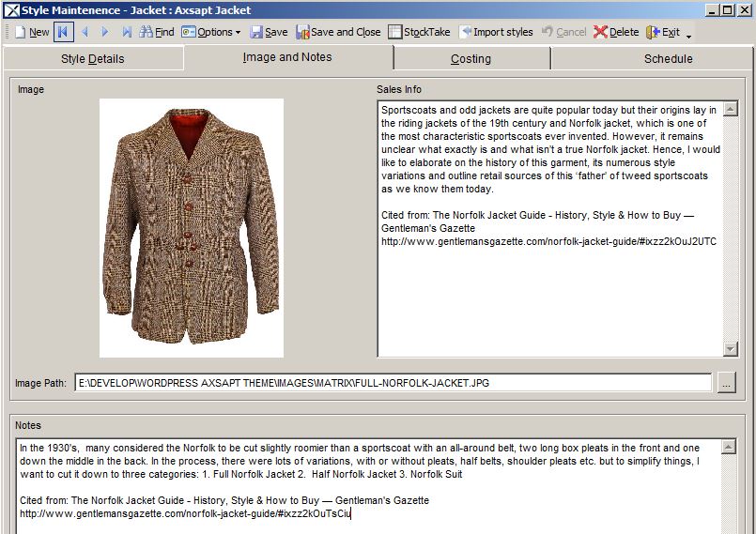This screenshot has width=756, height=534.
Task: Open the StockTake tool
Action: click(419, 32)
